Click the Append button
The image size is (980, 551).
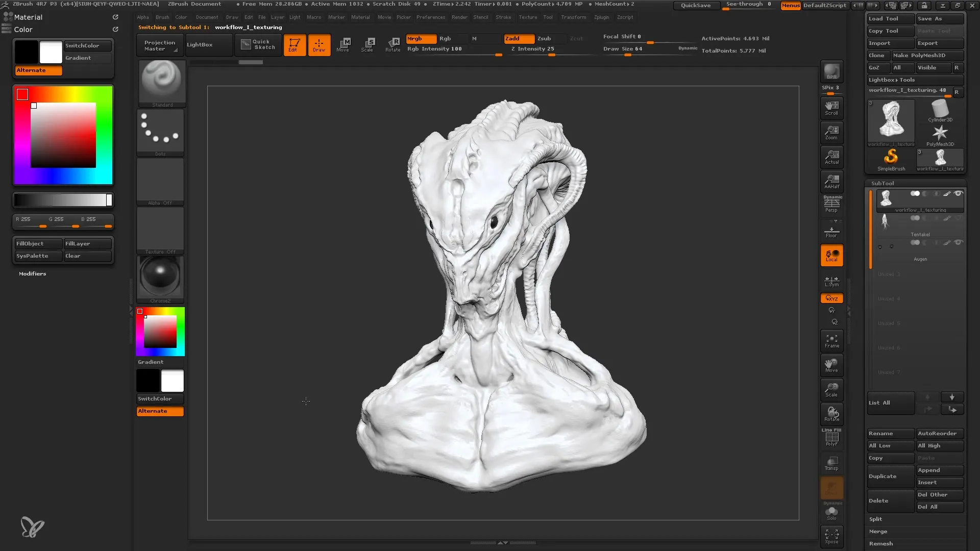point(940,470)
